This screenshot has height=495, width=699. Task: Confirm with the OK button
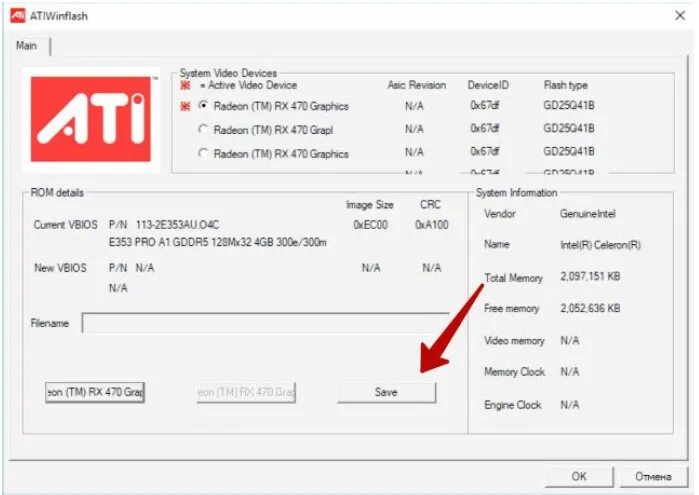[579, 477]
